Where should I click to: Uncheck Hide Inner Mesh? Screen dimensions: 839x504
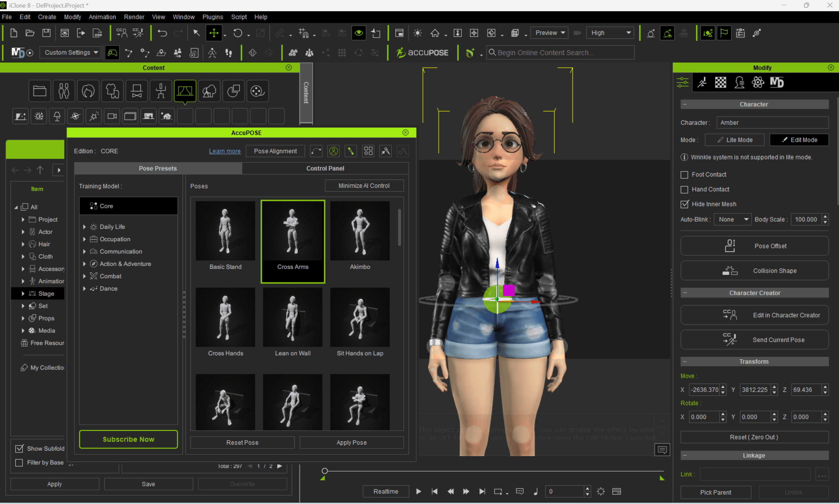pyautogui.click(x=684, y=204)
